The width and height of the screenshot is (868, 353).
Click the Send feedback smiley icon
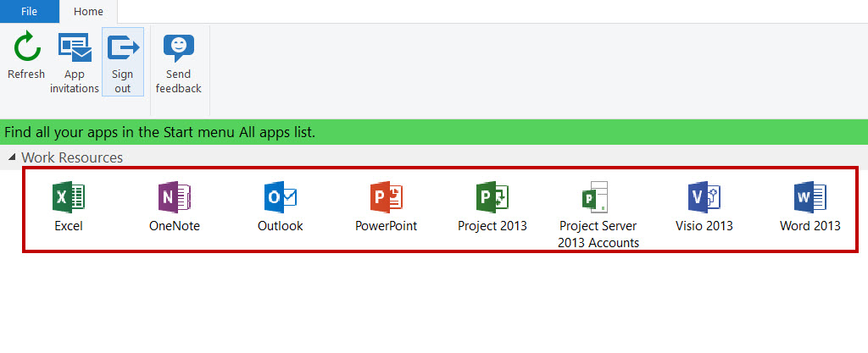(x=179, y=48)
